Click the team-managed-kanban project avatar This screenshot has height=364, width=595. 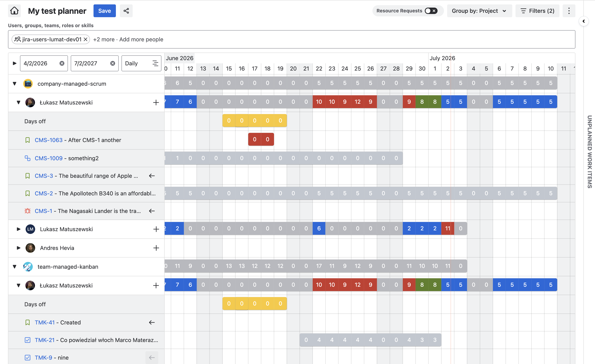click(28, 267)
